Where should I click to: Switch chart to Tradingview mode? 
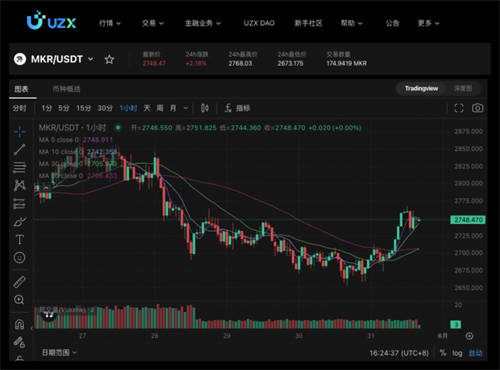coord(421,88)
